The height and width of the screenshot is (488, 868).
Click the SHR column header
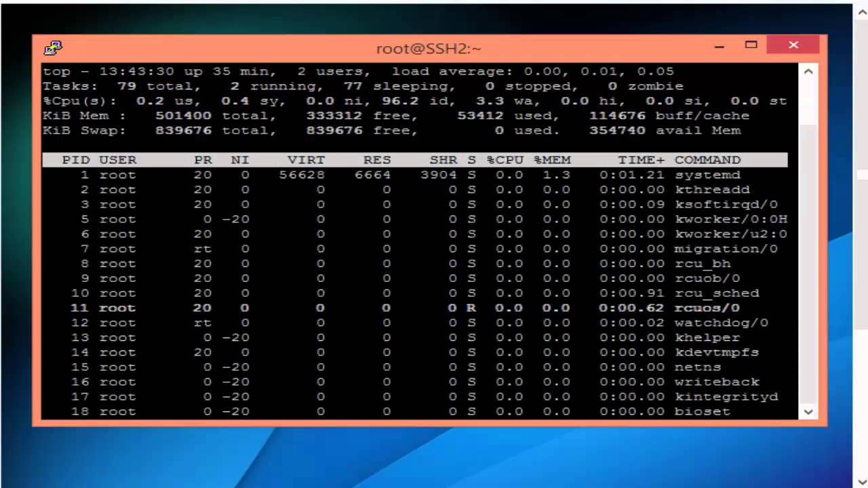[x=443, y=160]
